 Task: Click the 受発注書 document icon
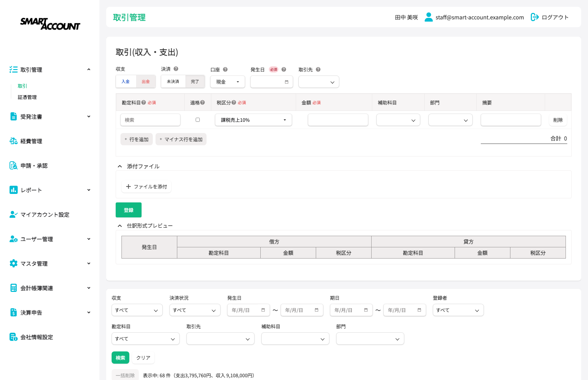[x=14, y=116]
